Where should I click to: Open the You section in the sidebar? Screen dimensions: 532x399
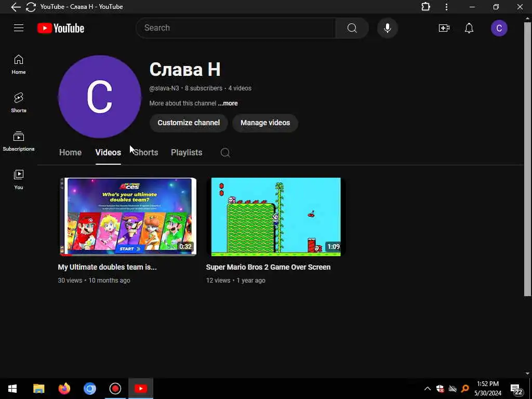coord(19,179)
